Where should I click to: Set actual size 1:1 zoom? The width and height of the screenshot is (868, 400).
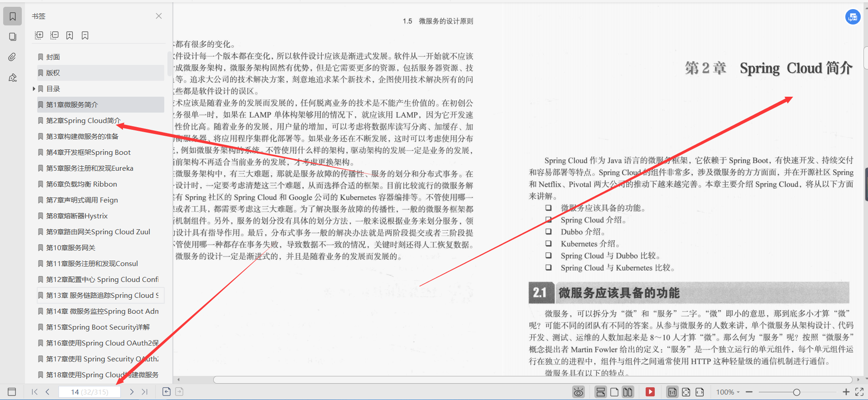click(x=672, y=392)
